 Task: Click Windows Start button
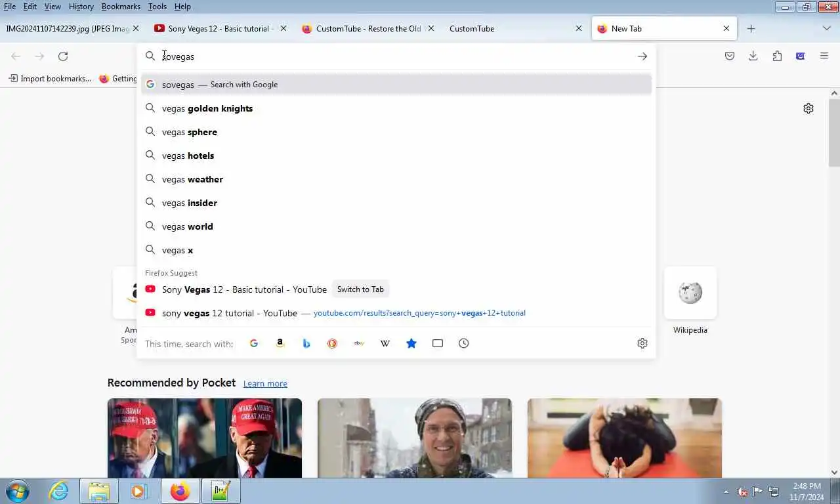click(17, 491)
